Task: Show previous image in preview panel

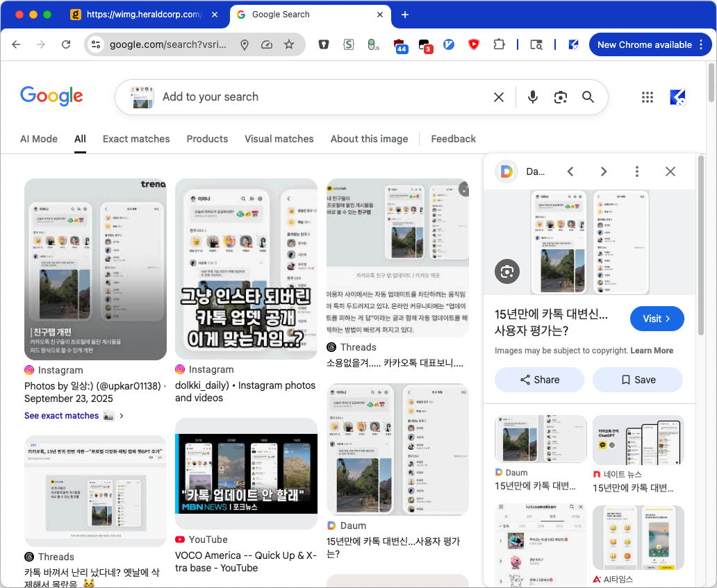Action: 570,171
